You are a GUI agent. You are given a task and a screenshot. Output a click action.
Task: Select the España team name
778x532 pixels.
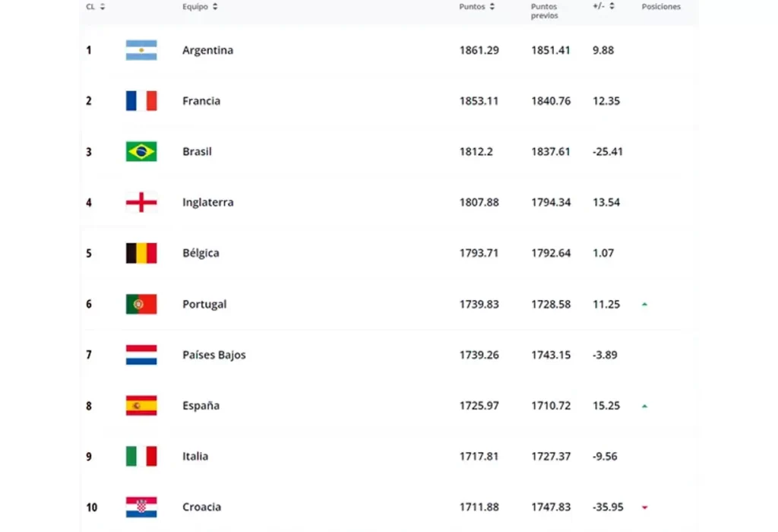click(x=201, y=406)
